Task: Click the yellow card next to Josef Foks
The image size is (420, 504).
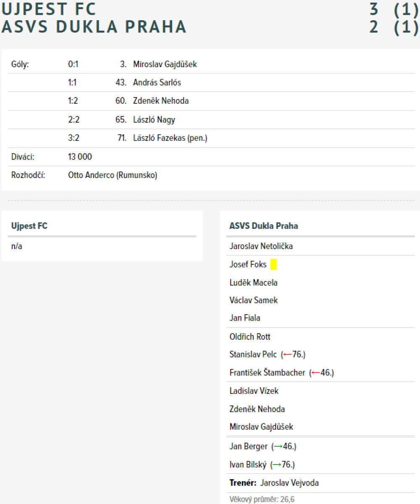Action: click(x=273, y=265)
